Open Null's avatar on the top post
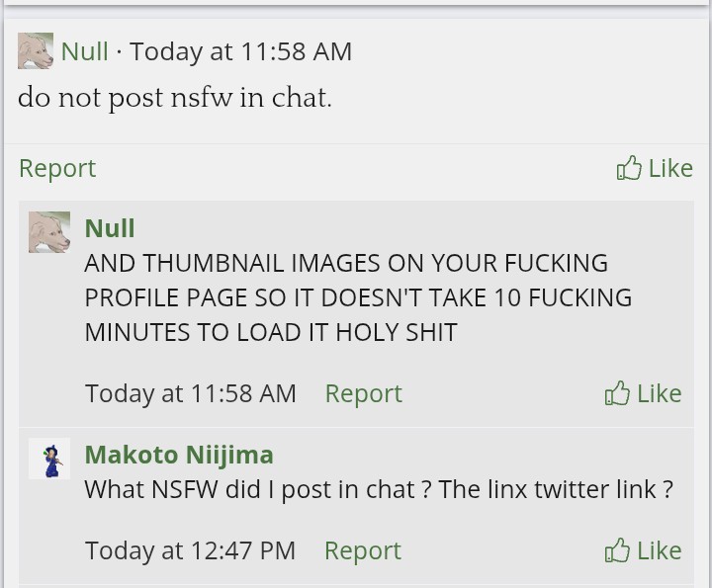 36,50
